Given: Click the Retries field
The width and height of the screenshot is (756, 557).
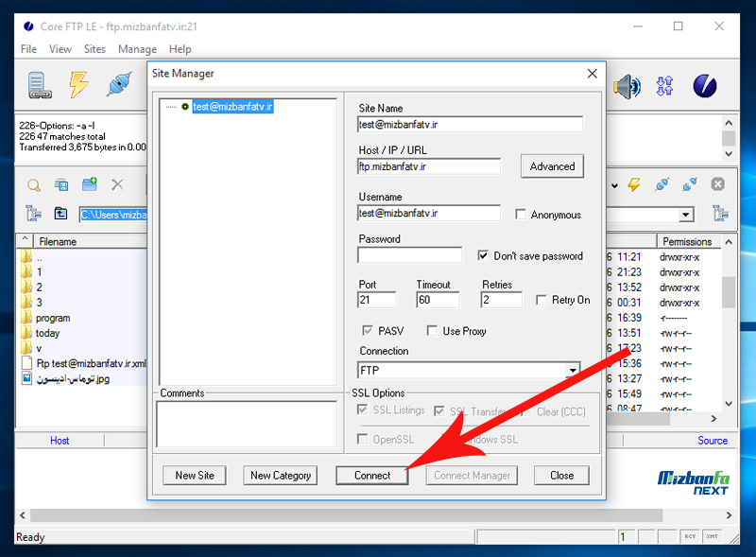Looking at the screenshot, I should pyautogui.click(x=502, y=300).
